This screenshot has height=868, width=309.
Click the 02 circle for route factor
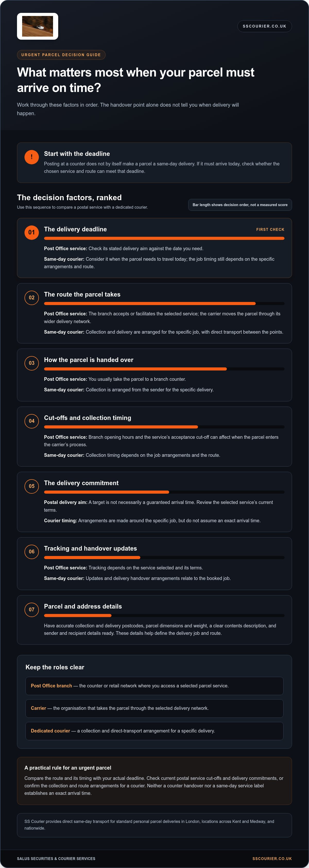coord(32,298)
